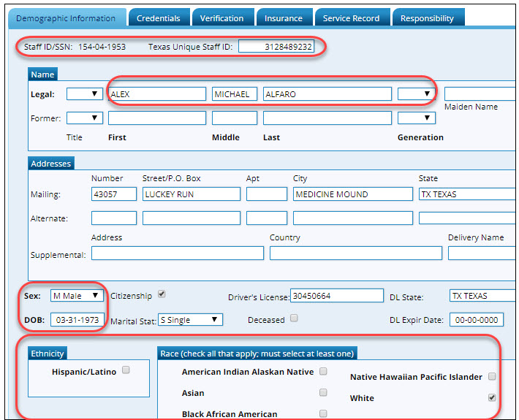Toggle the Citizenship checkbox

162,294
